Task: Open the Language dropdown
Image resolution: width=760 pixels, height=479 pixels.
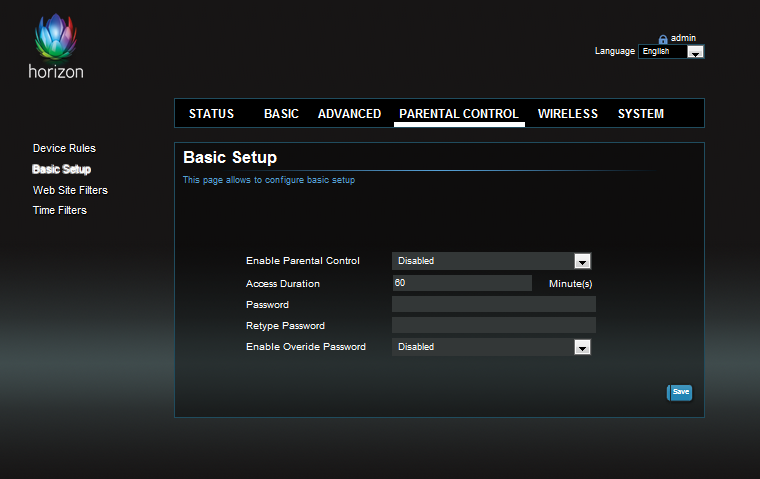Action: point(671,51)
